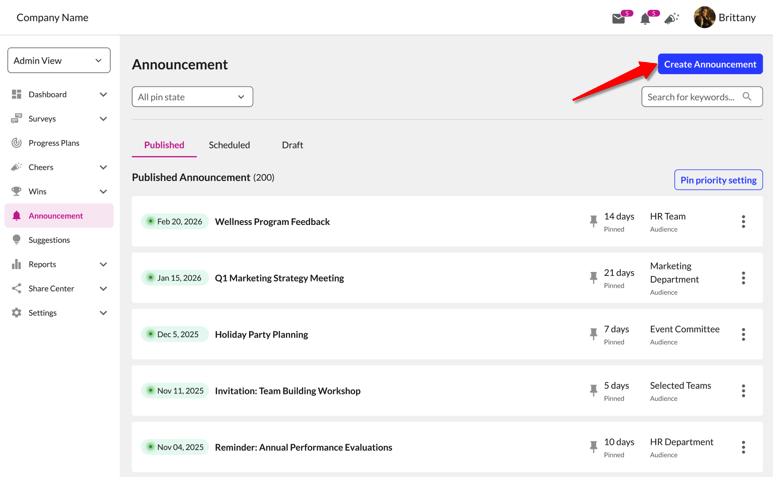Viewport: 773px width, 477px height.
Task: Click pin icon for Wellness Program Feedback
Action: pos(594,221)
